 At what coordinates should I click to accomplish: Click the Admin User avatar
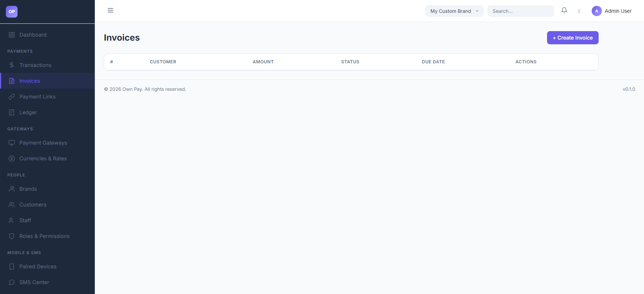pos(597,11)
